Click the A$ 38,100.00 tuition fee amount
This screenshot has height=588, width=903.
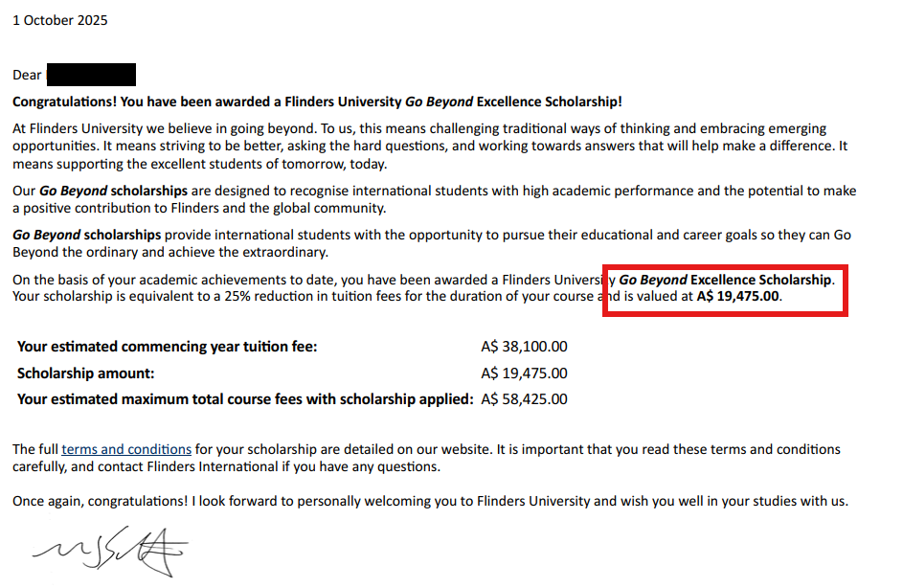(524, 347)
